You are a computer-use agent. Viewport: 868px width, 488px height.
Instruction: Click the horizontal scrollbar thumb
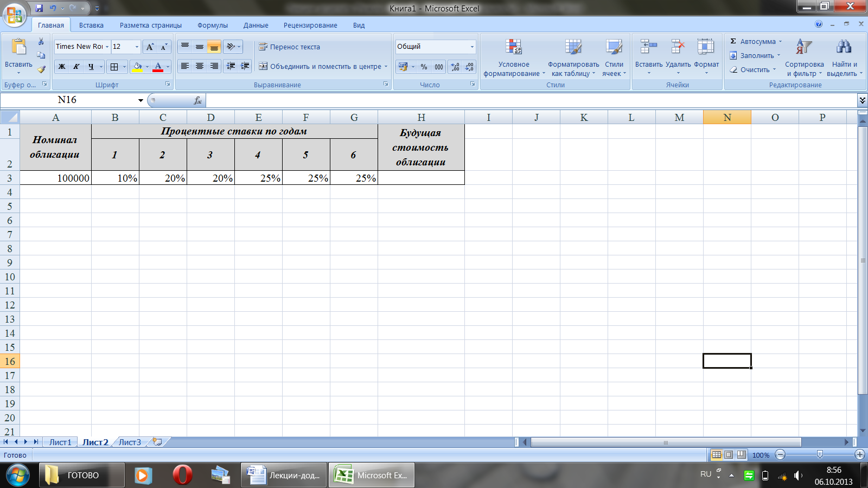pyautogui.click(x=666, y=442)
